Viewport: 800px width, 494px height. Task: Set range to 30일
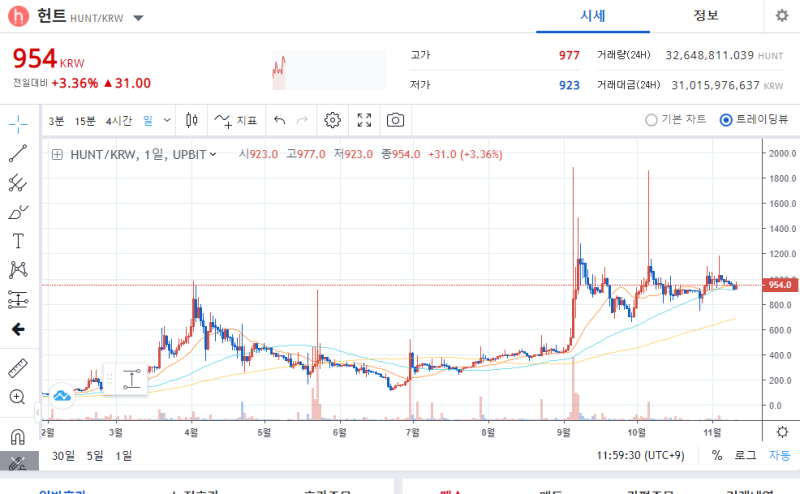[63, 456]
